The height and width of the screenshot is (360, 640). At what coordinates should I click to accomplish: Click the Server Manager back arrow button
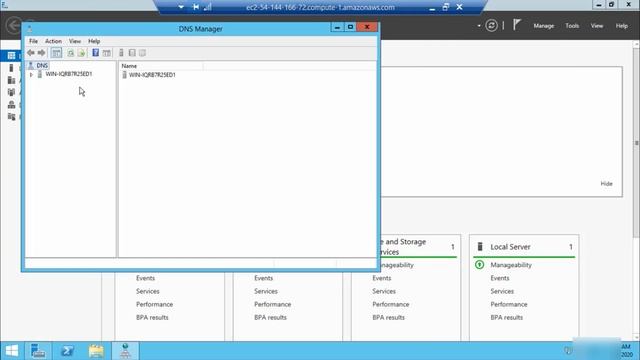[14, 25]
